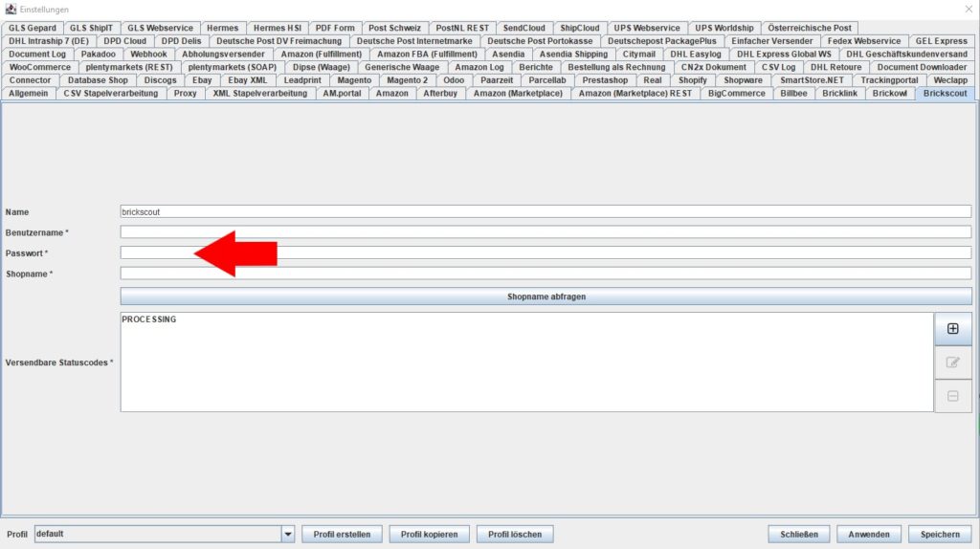This screenshot has width=980, height=549.
Task: Select the Brickscout tab
Action: click(945, 93)
